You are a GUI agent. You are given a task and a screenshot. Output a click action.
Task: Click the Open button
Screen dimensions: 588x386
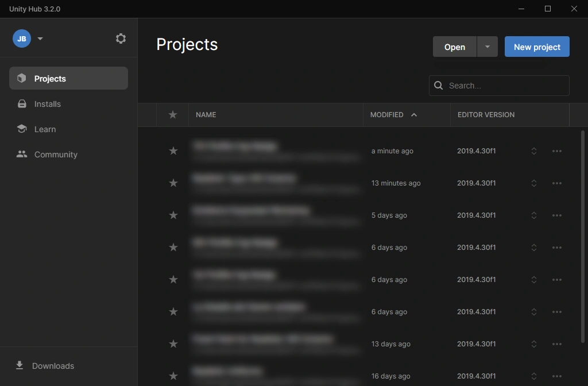coord(455,47)
